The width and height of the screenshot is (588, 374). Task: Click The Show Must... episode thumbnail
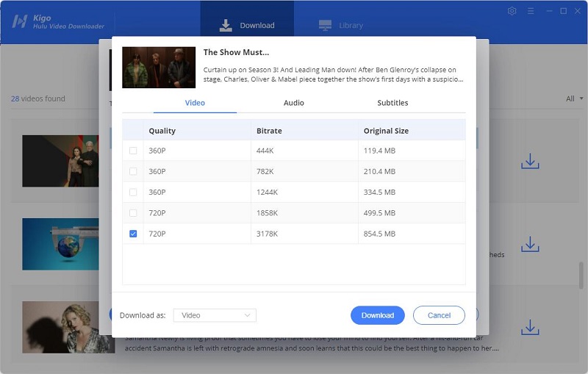pos(159,68)
